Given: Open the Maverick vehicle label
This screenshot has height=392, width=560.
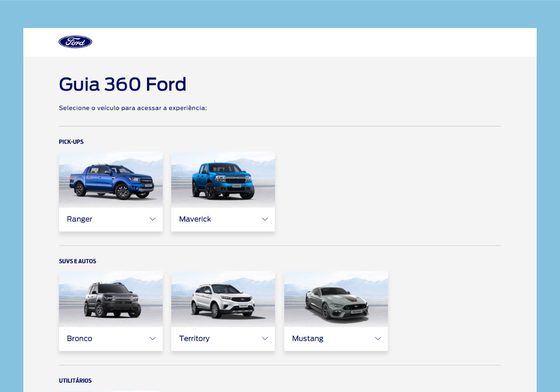Looking at the screenshot, I should coord(195,219).
